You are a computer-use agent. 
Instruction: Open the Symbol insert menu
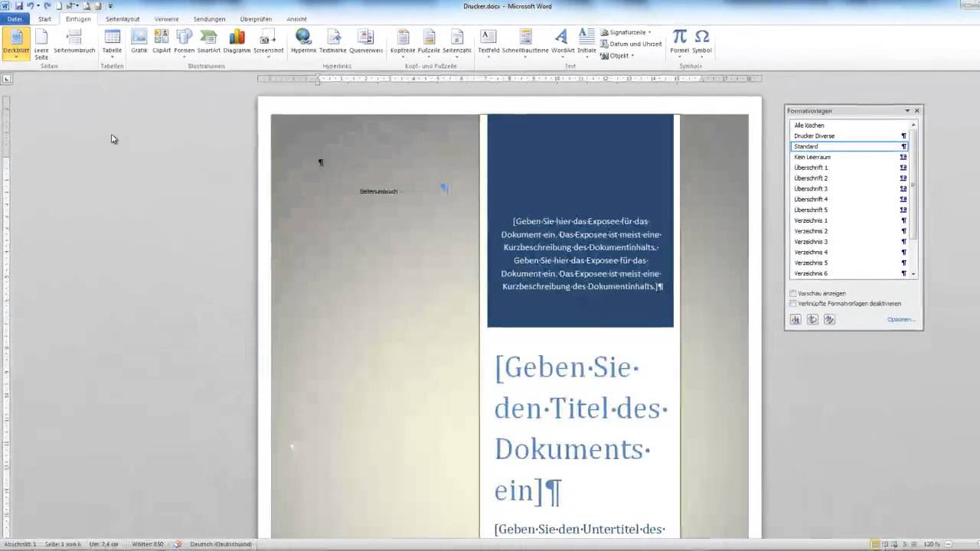click(702, 43)
